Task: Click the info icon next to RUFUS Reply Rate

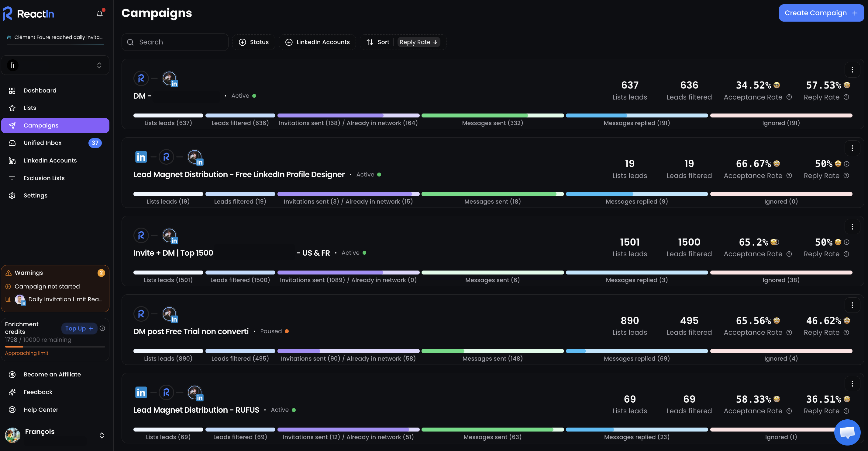Action: pyautogui.click(x=846, y=411)
